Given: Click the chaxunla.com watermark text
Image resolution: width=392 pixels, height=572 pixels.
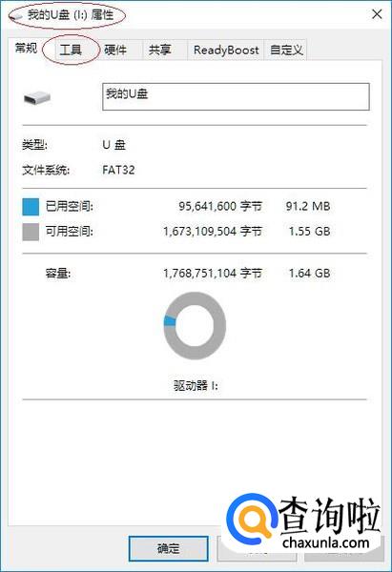Looking at the screenshot, I should click(x=326, y=542).
